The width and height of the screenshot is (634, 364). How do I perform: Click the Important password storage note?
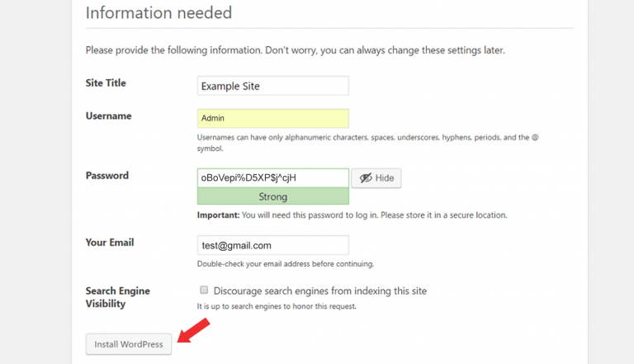352,215
